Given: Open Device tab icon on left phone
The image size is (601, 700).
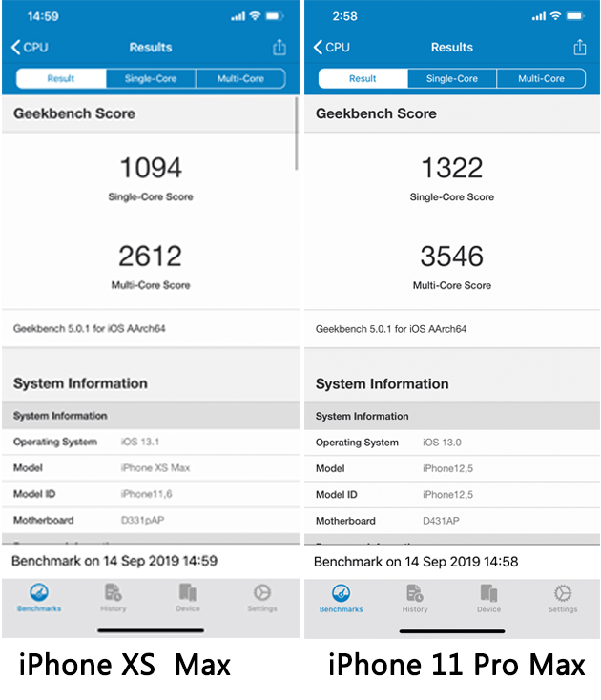Looking at the screenshot, I should point(188,592).
